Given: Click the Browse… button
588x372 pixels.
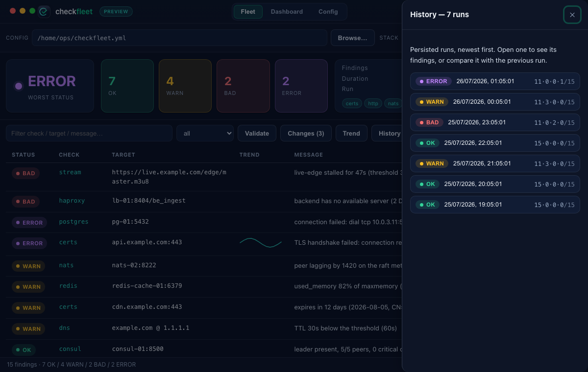Looking at the screenshot, I should coord(353,38).
